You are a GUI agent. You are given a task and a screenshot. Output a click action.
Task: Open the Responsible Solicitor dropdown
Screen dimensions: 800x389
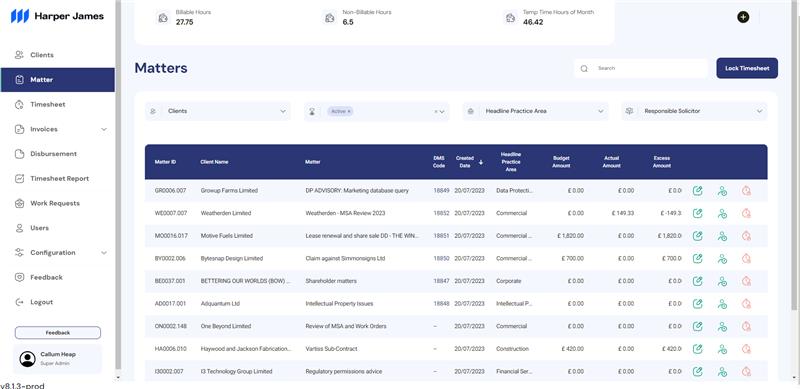tap(694, 111)
